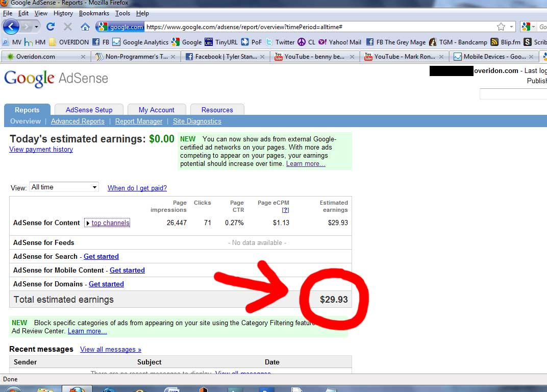Go back using the Firefox back arrow

click(11, 27)
